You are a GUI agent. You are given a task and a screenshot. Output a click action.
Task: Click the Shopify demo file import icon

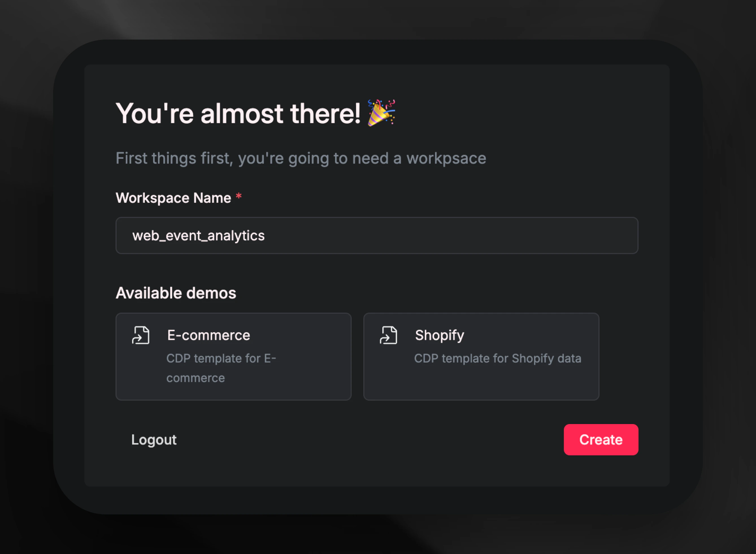(x=388, y=335)
